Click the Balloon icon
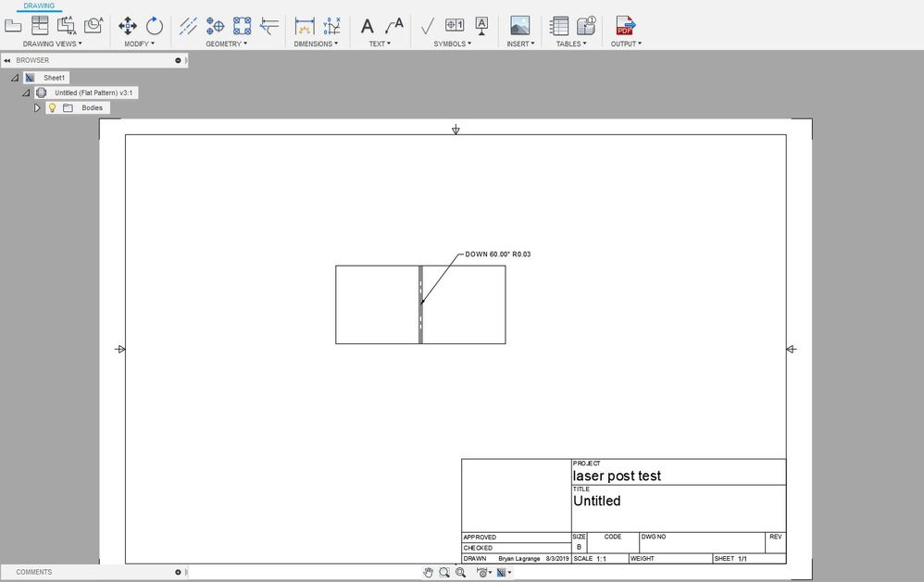This screenshot has width=924, height=582. point(586,25)
